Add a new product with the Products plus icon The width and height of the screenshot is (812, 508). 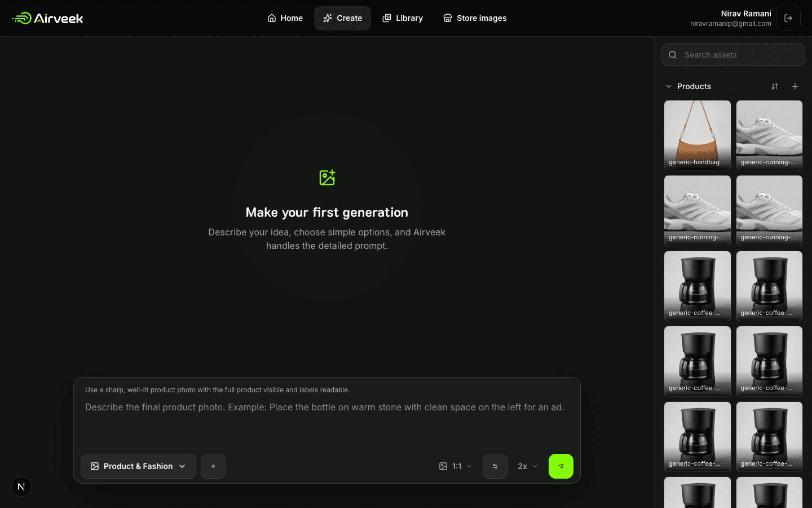[x=795, y=86]
